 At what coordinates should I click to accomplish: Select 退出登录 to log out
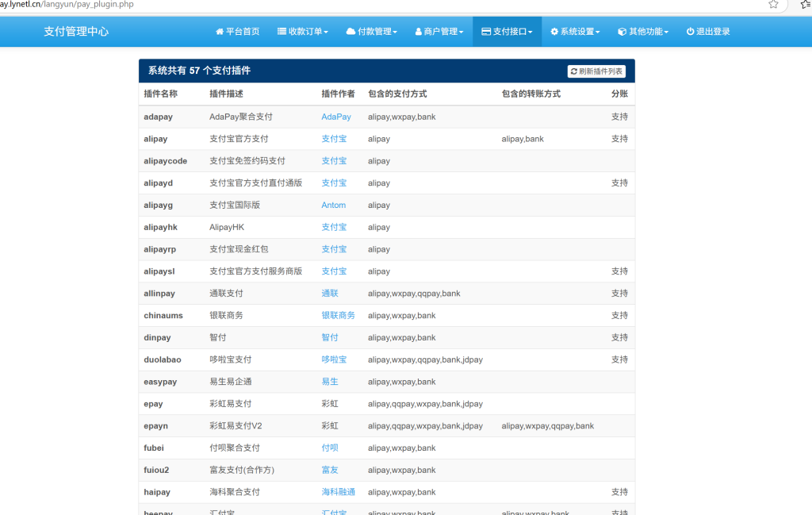coord(708,32)
